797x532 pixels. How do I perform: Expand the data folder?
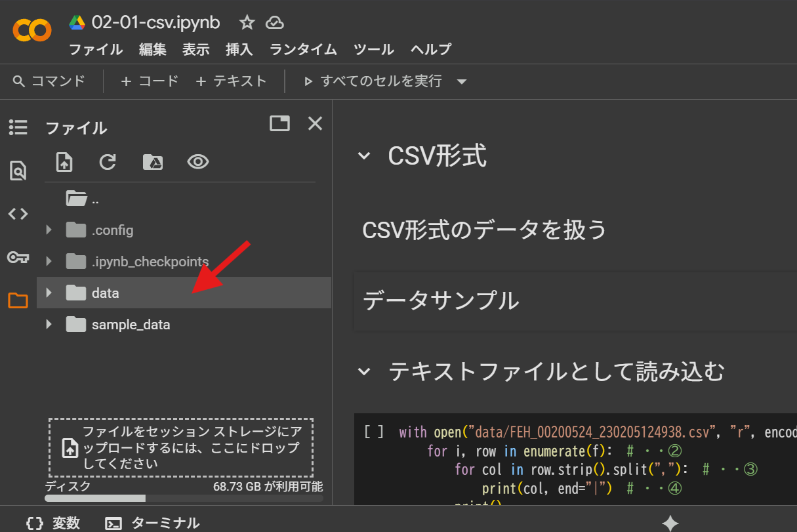point(49,293)
